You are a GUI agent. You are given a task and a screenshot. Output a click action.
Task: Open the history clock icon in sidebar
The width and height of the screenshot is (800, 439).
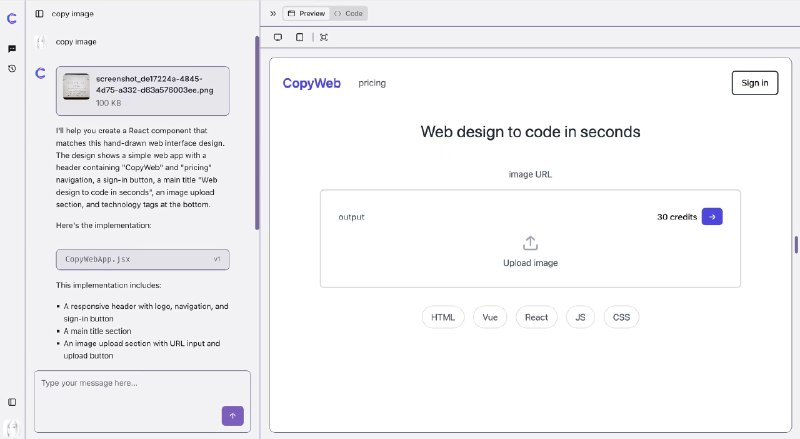coord(12,68)
